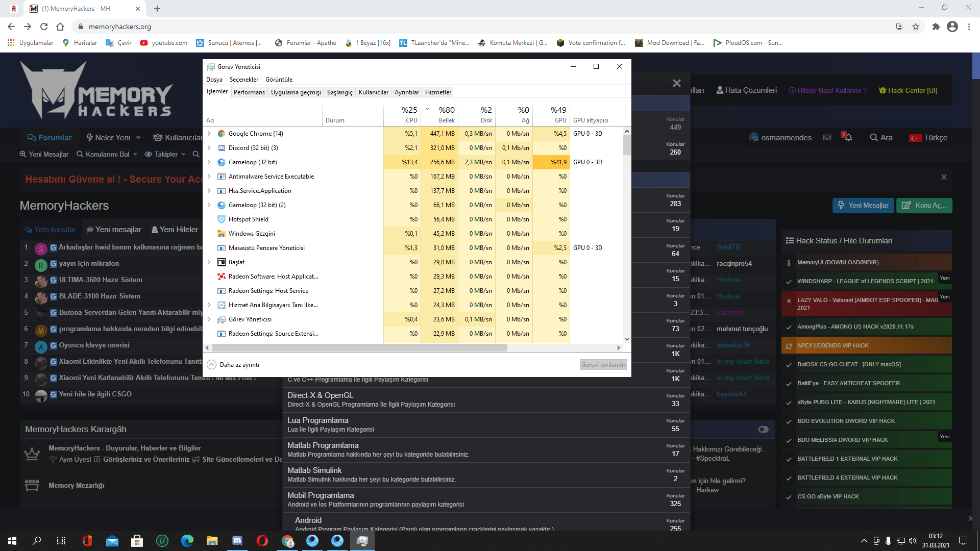Click Görevi sonlandır button
This screenshot has width=980, height=551.
pos(603,365)
